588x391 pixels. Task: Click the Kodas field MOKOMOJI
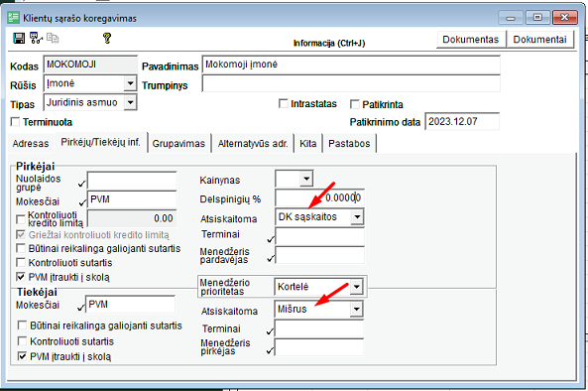point(90,65)
